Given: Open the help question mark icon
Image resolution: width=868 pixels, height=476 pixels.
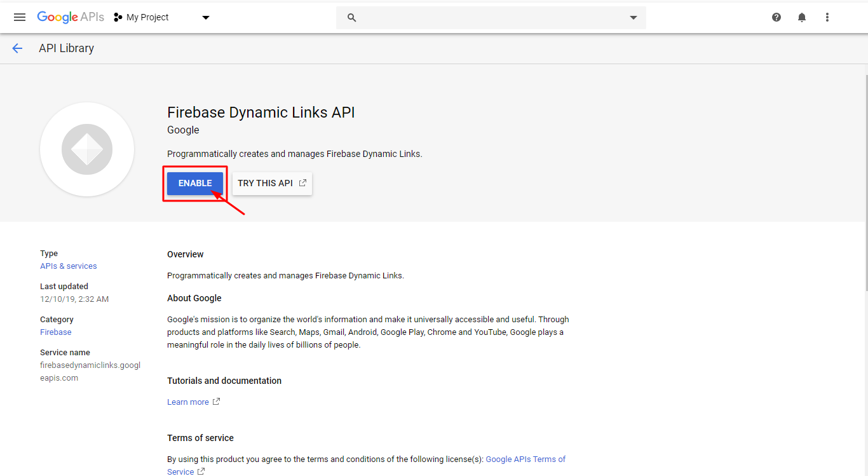Looking at the screenshot, I should (776, 17).
